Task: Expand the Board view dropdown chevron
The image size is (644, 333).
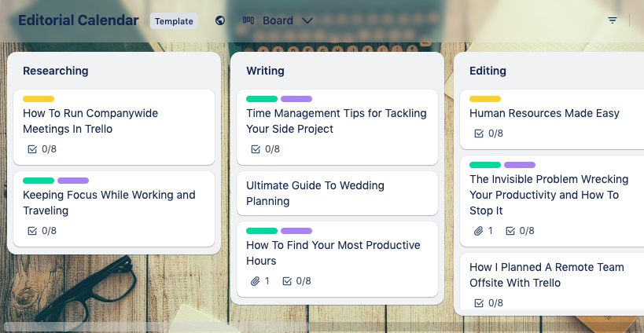Action: coord(307,20)
